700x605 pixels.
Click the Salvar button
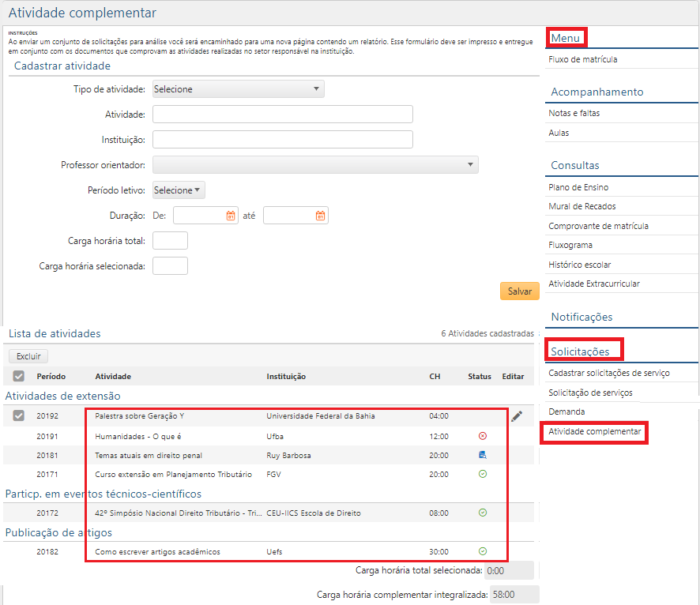[x=519, y=291]
